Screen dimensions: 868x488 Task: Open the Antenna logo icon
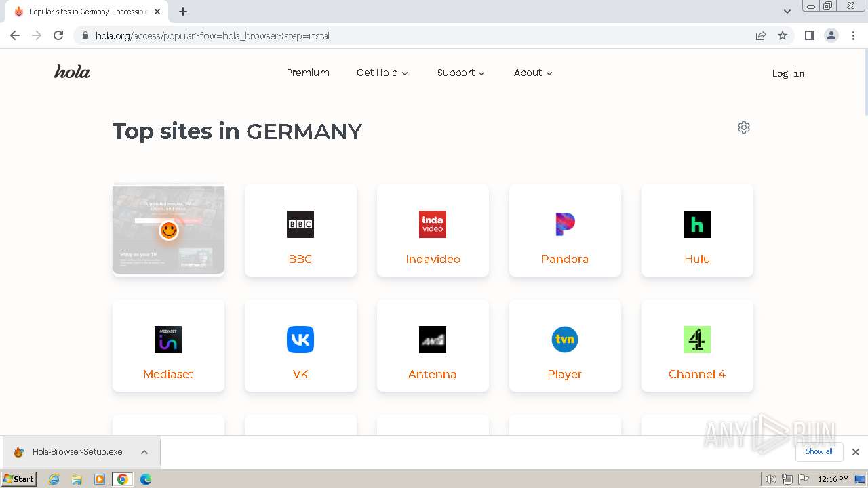[x=433, y=340]
